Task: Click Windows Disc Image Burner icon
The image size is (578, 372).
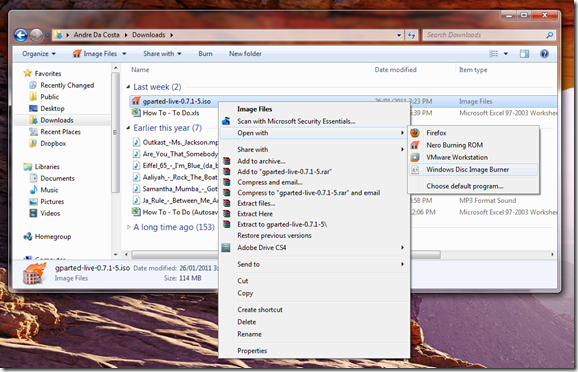Action: [415, 170]
